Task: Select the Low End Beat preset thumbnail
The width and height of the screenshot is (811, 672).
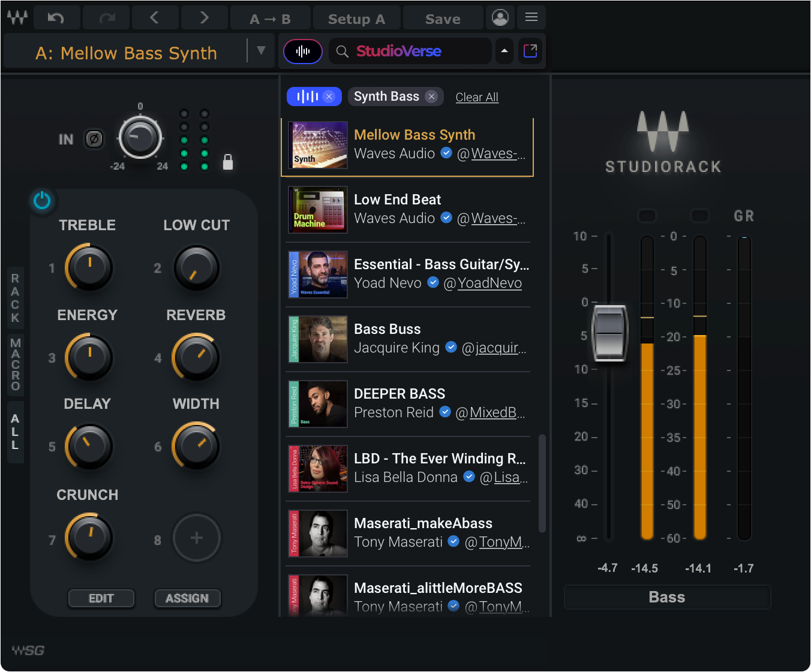Action: pos(318,210)
